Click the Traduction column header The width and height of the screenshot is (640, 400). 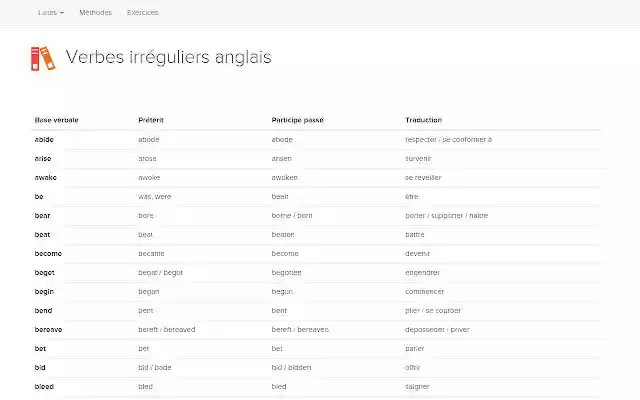point(424,120)
